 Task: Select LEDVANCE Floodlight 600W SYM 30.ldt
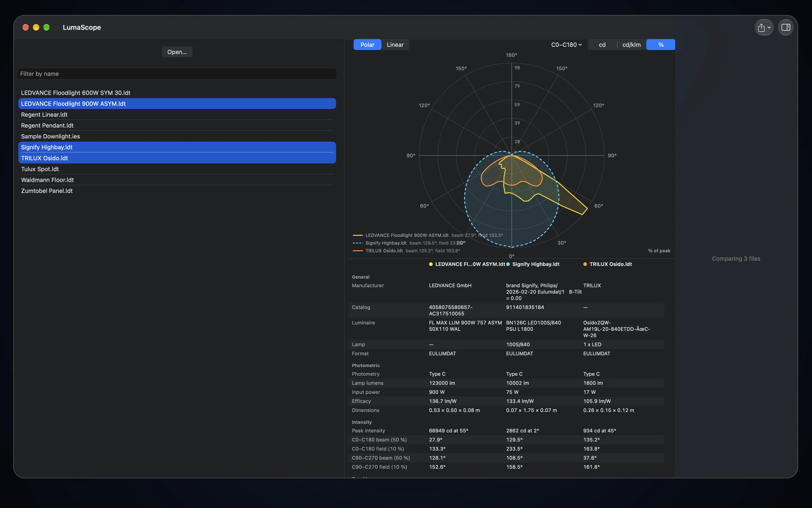pos(177,93)
